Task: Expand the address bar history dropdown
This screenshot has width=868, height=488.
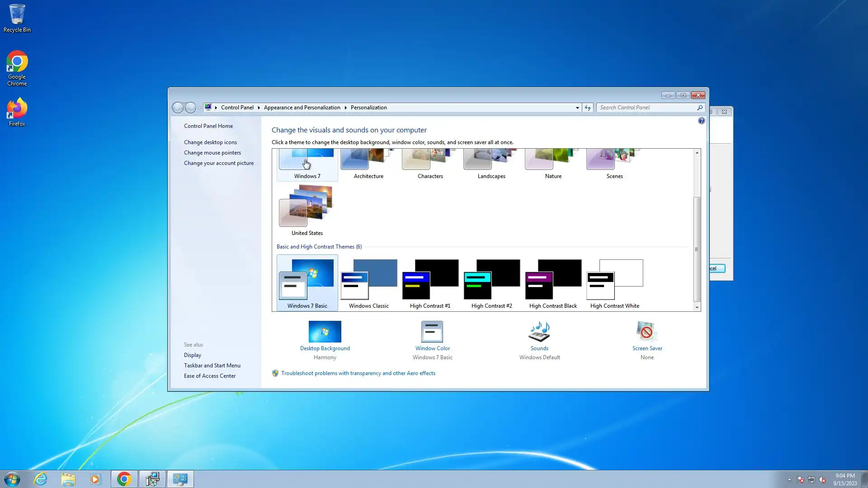Action: pyautogui.click(x=577, y=108)
